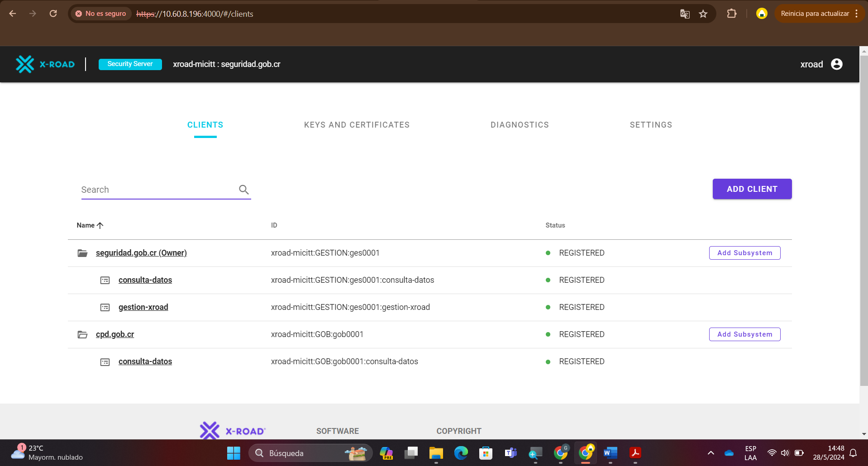Screen dimensions: 868x466
Task: Click the Name sort arrow
Action: click(100, 225)
